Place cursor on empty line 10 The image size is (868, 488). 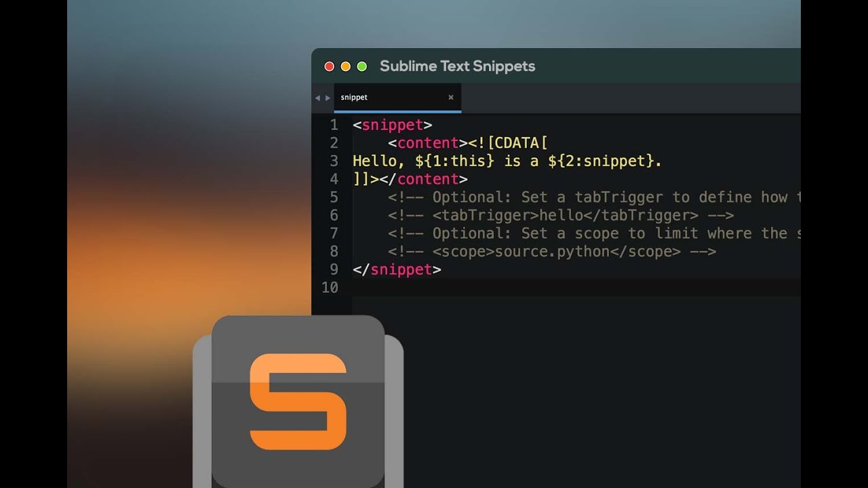[576, 287]
